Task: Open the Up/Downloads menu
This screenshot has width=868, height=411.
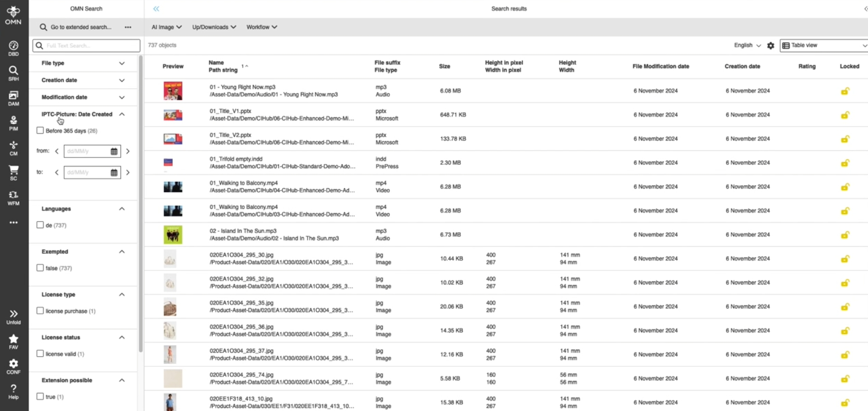Action: (x=214, y=27)
